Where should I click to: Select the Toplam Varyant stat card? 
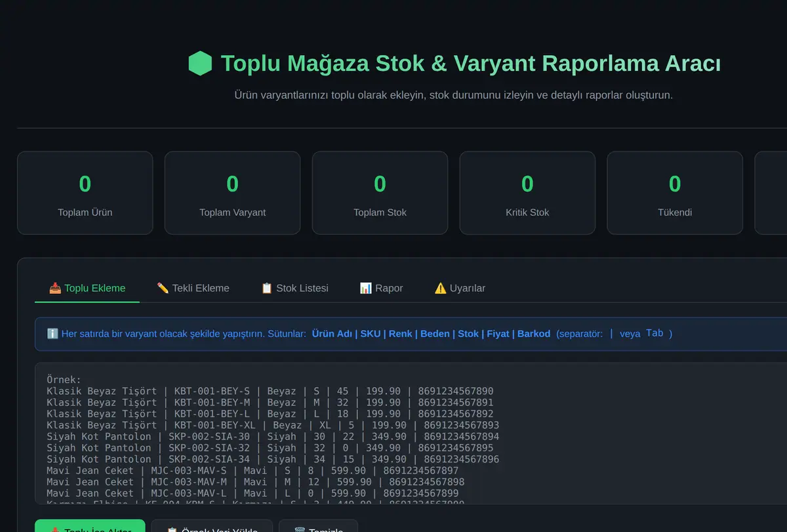click(232, 193)
